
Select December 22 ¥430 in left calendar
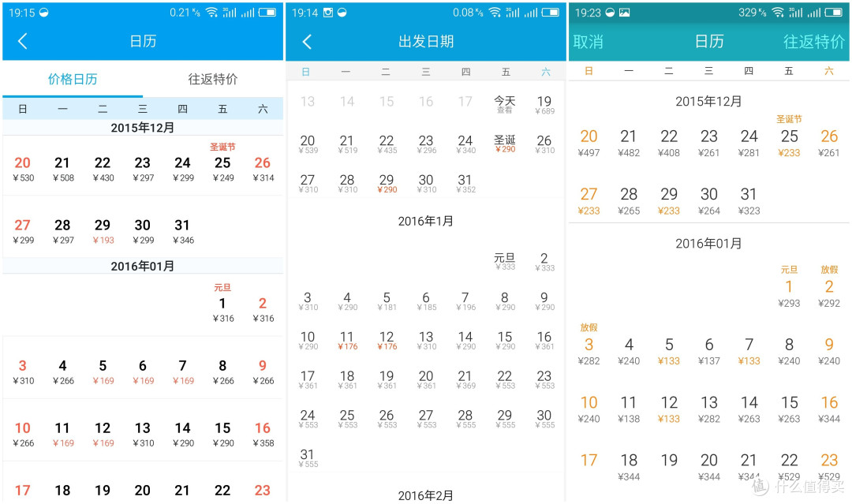103,169
